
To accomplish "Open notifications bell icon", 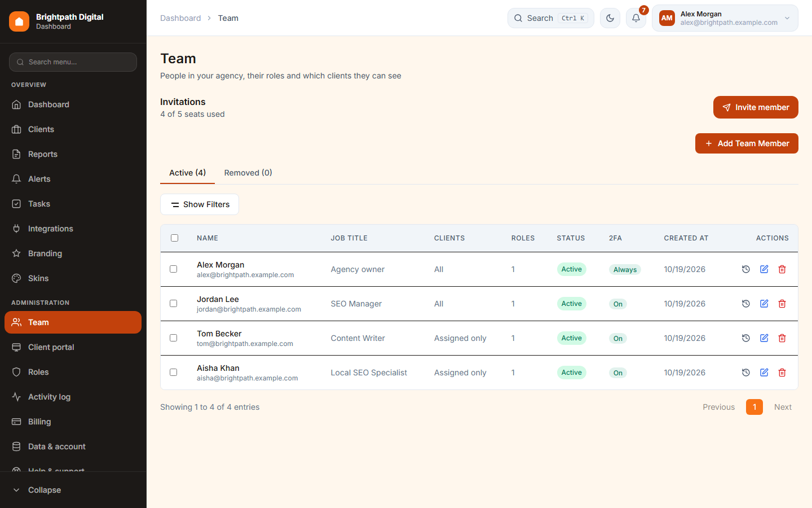I will [x=636, y=18].
